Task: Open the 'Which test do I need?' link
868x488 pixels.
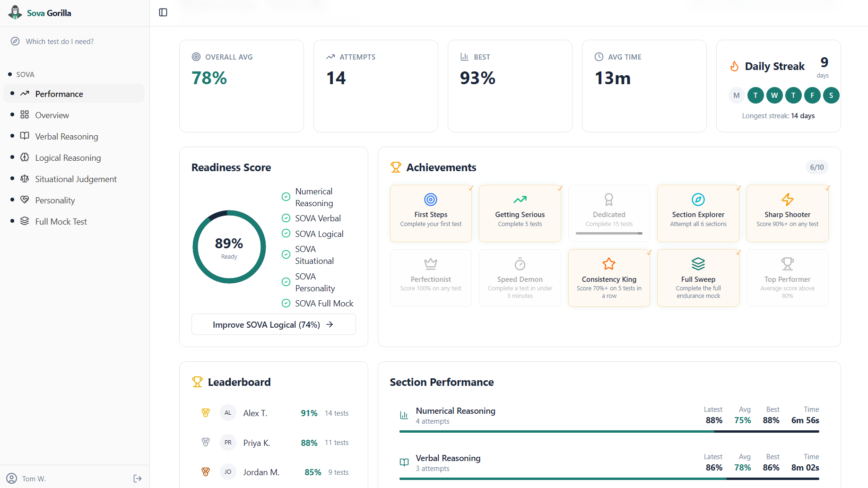Action: (53, 41)
